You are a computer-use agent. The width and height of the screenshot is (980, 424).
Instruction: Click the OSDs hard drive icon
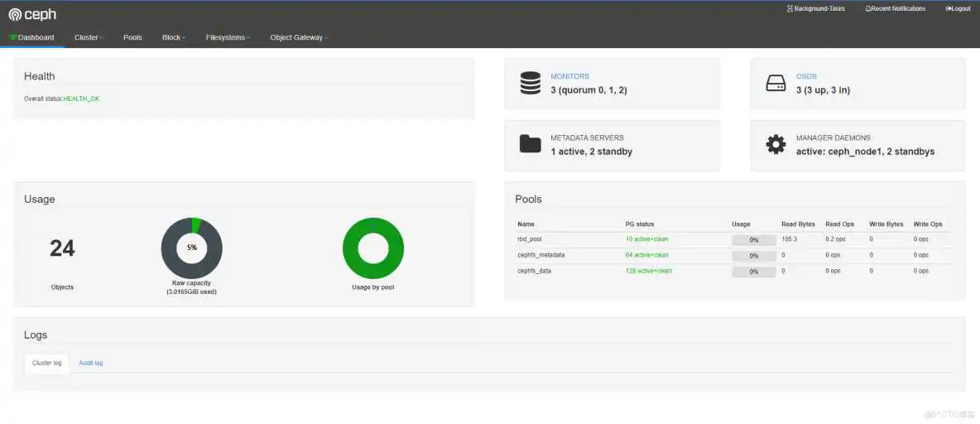click(776, 83)
